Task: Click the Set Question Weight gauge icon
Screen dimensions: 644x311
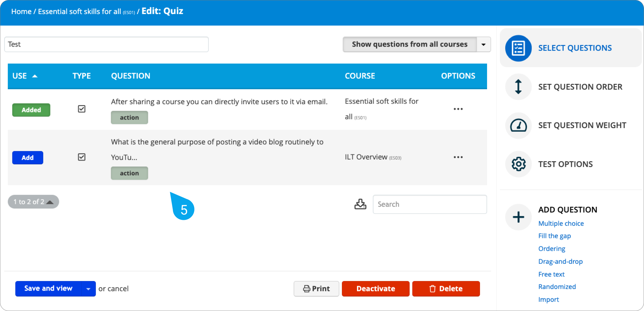Action: (x=518, y=125)
